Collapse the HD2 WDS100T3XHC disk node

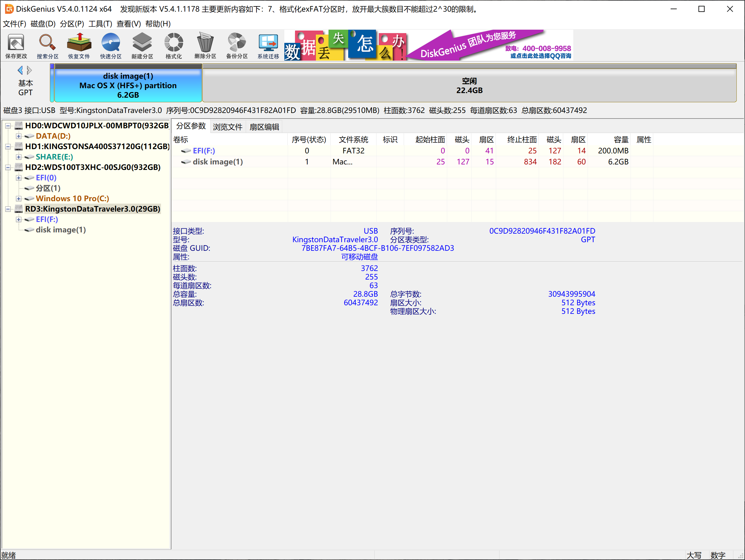click(x=8, y=168)
